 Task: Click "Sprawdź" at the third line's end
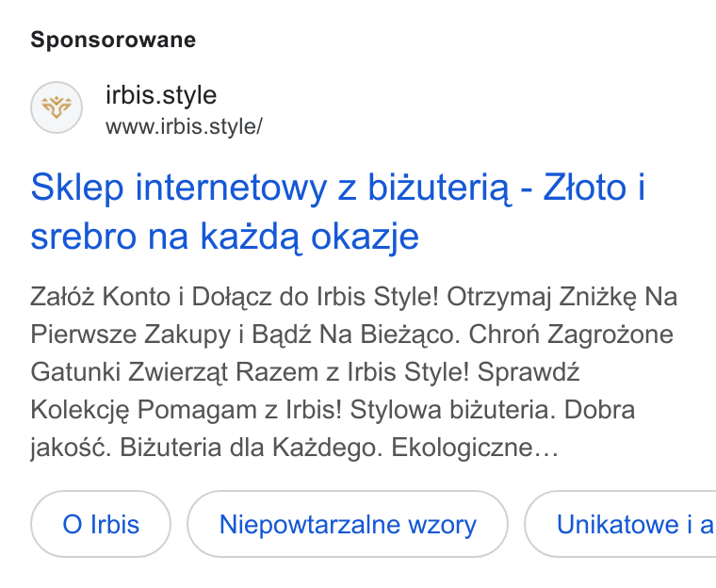click(x=529, y=372)
